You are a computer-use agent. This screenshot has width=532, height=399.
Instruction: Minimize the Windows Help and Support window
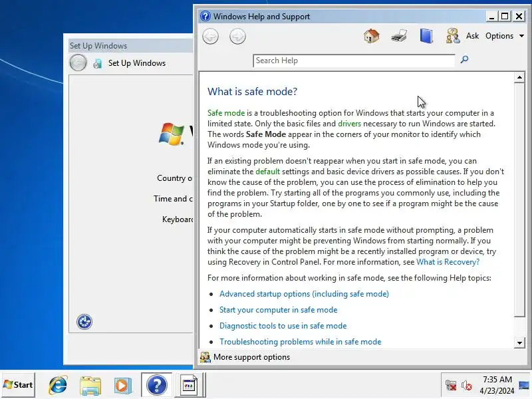pos(491,16)
